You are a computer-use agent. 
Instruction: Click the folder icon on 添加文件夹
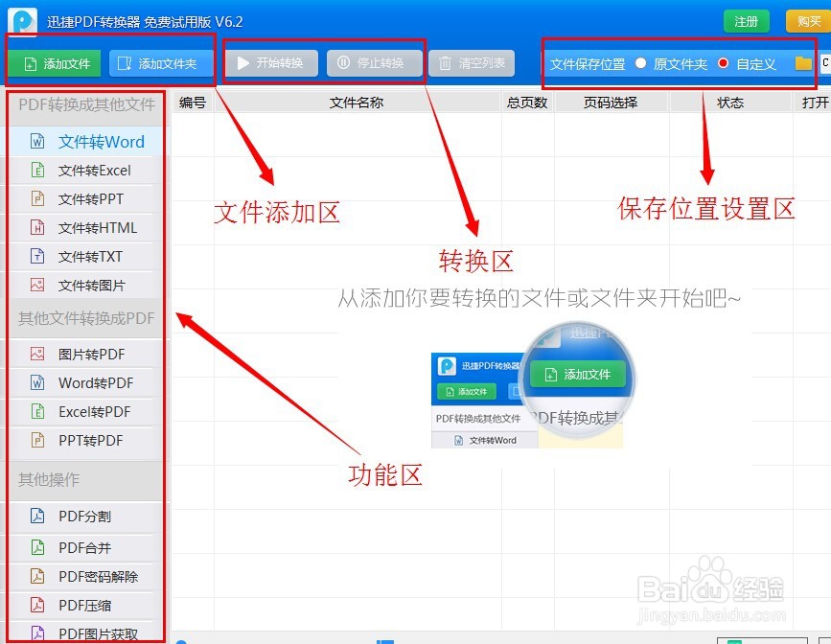125,63
